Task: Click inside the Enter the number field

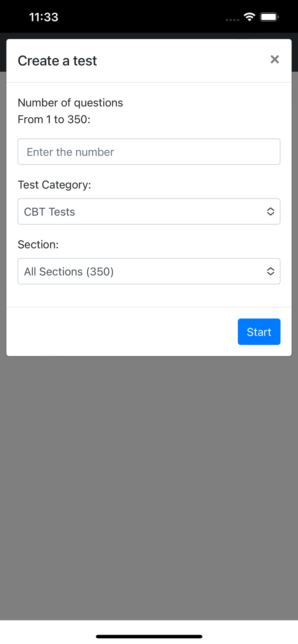Action: (x=149, y=152)
